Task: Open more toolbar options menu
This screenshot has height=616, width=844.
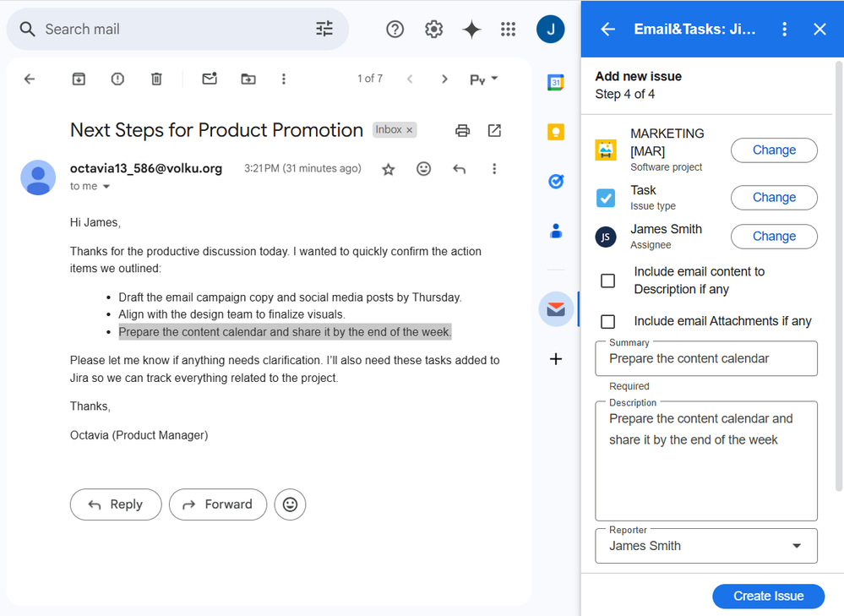Action: [284, 79]
